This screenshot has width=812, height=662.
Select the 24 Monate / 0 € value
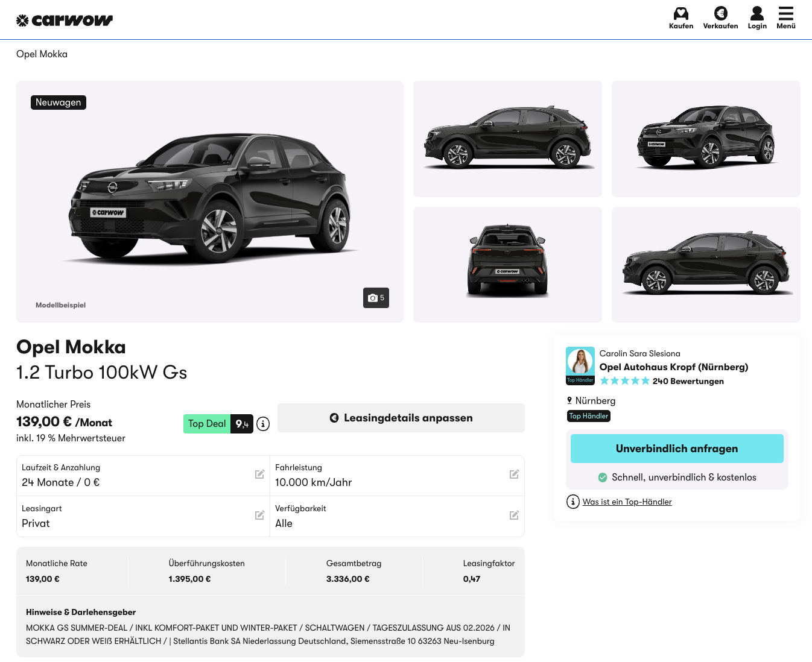tap(61, 482)
